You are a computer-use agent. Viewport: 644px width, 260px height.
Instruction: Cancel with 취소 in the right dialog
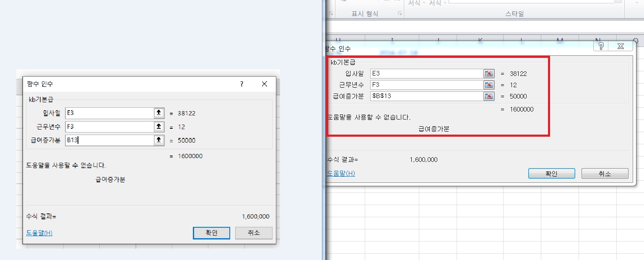(x=605, y=174)
